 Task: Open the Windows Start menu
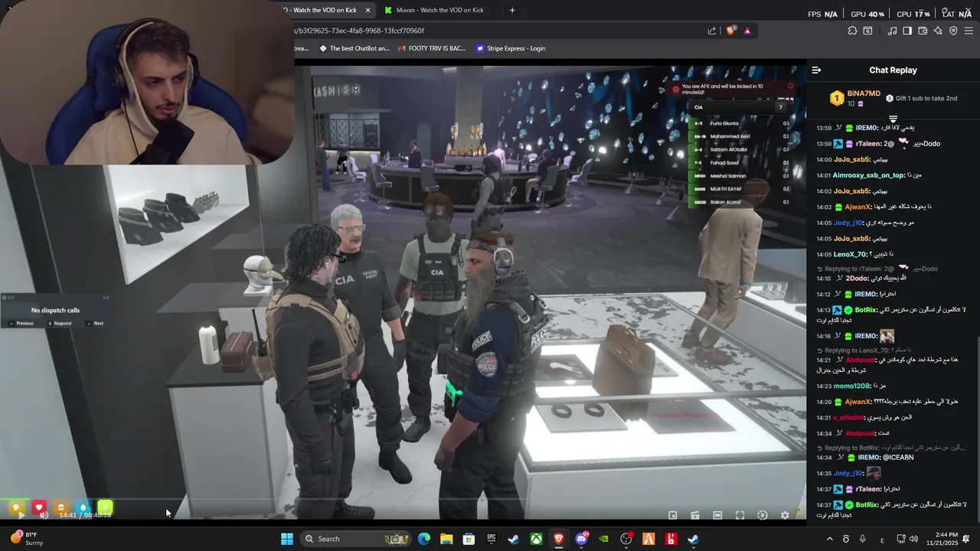click(286, 539)
